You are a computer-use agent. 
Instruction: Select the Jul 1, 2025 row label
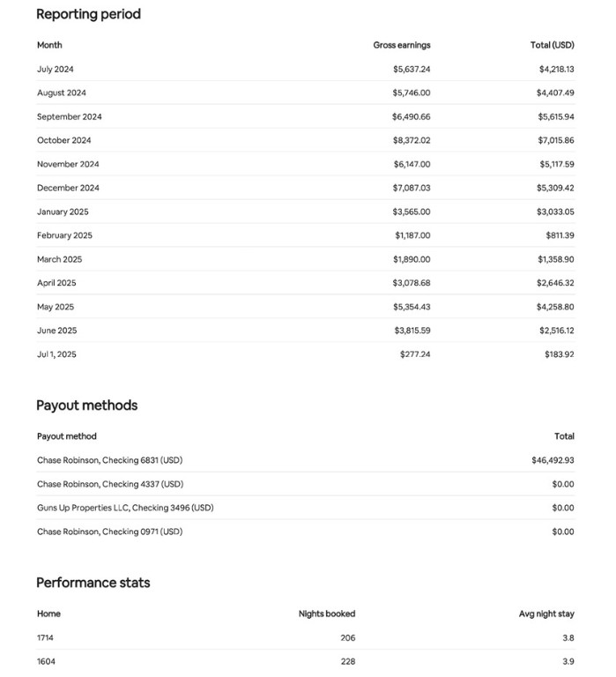click(x=56, y=354)
